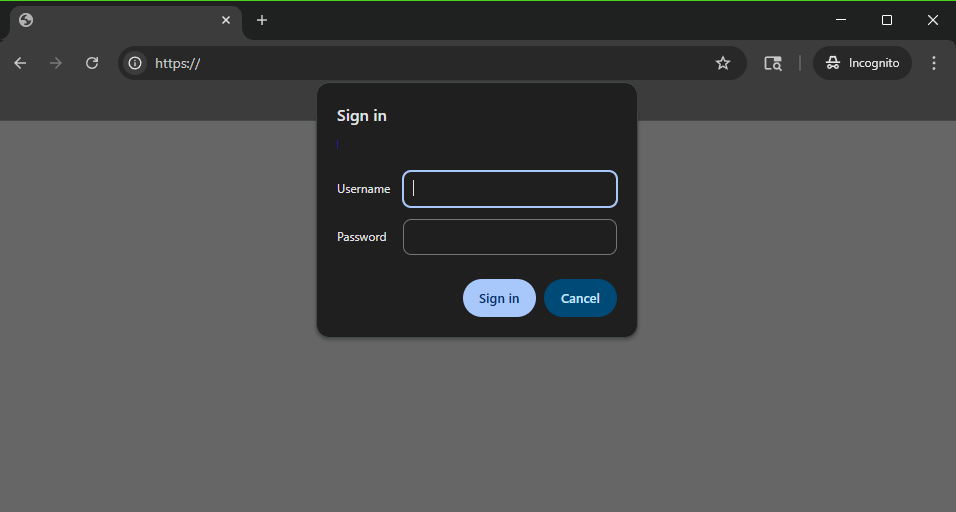Click the https:// address bar text
The width and height of the screenshot is (956, 512).
pos(177,63)
